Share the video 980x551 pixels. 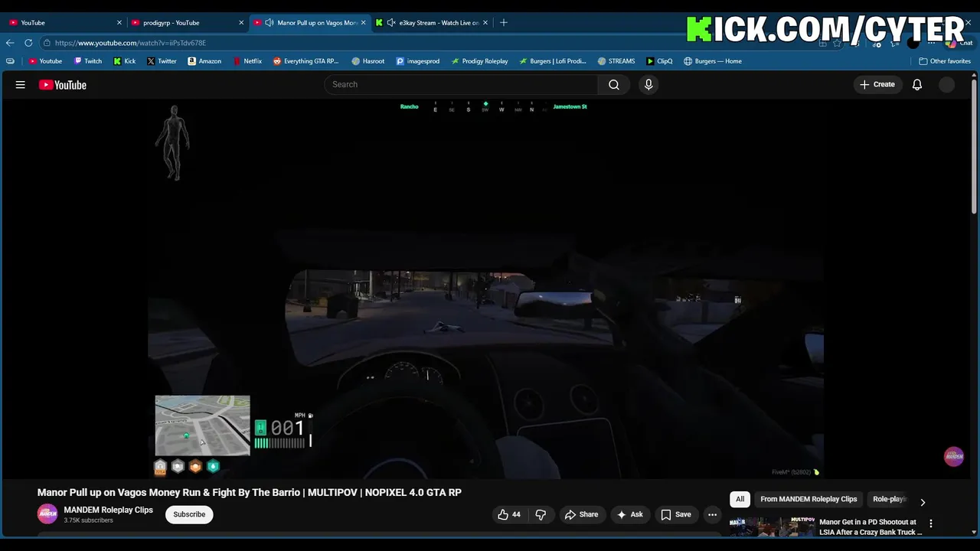pos(581,514)
